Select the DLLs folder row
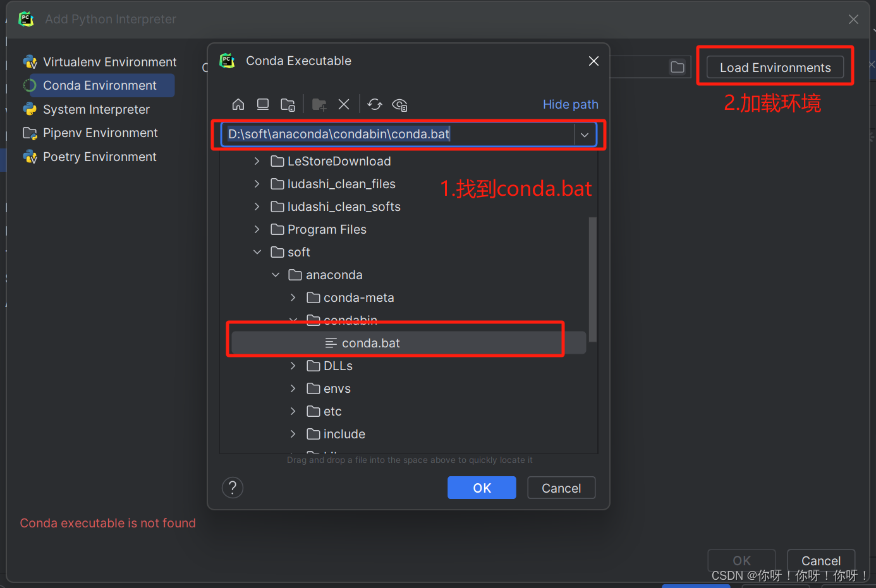The width and height of the screenshot is (876, 588). click(x=409, y=366)
